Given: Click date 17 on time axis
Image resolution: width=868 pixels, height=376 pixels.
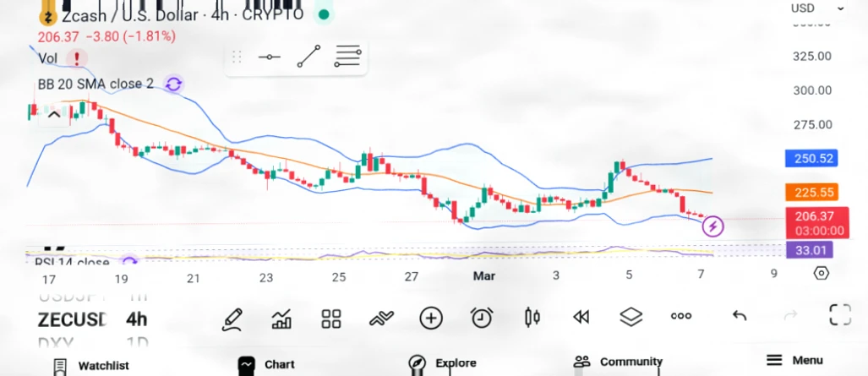Looking at the screenshot, I should point(49,279).
